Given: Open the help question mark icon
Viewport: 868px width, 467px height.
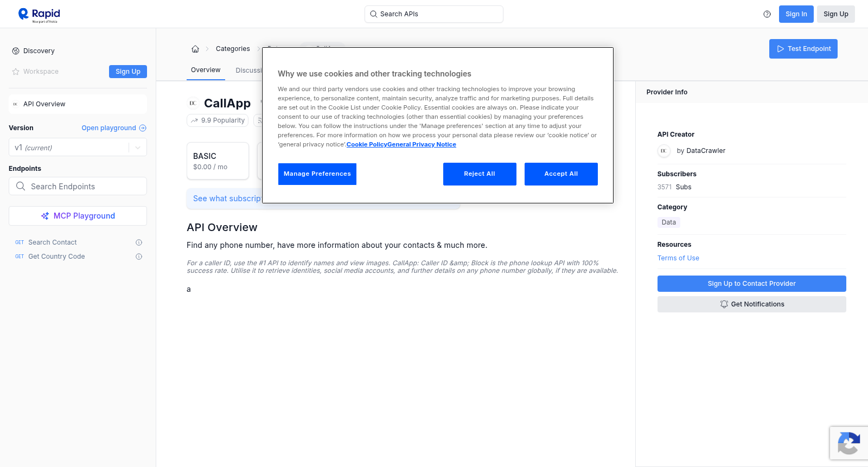Looking at the screenshot, I should [x=767, y=14].
